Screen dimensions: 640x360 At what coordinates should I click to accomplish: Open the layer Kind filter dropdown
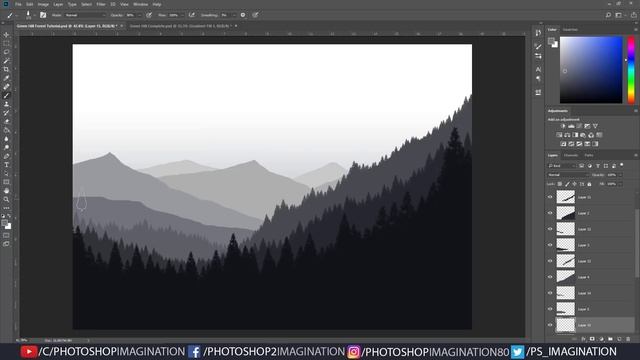[562, 166]
